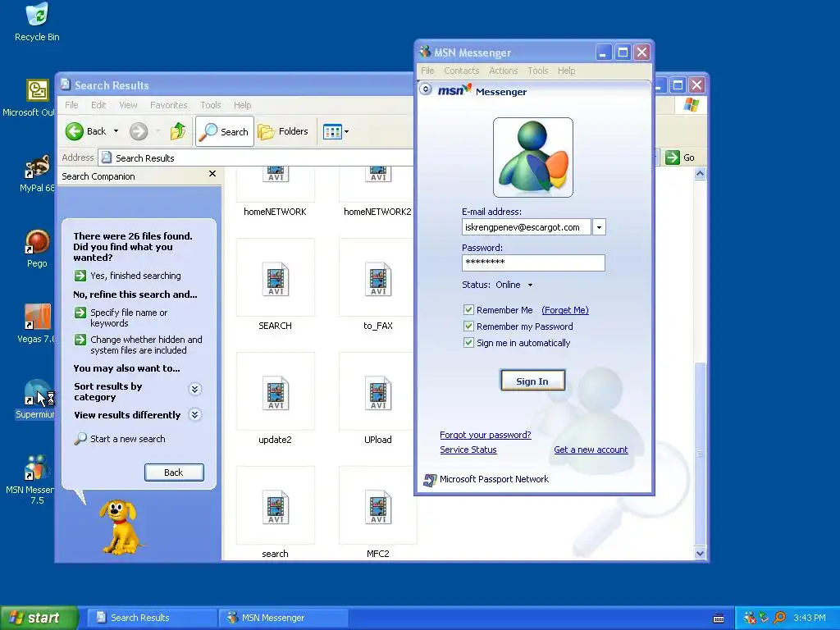Open the Favorites menu in Search Results
This screenshot has height=630, width=840.
[169, 105]
